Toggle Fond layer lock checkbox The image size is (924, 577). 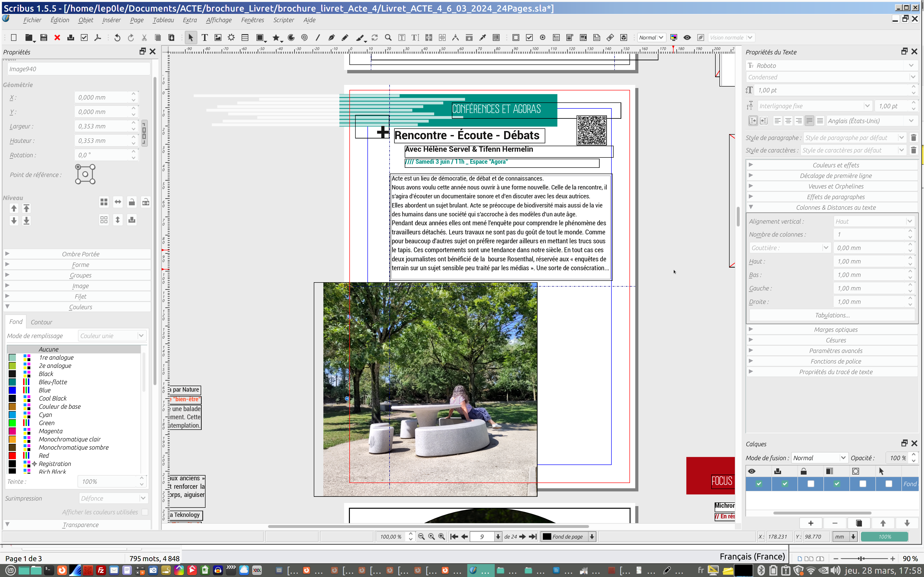coord(811,484)
